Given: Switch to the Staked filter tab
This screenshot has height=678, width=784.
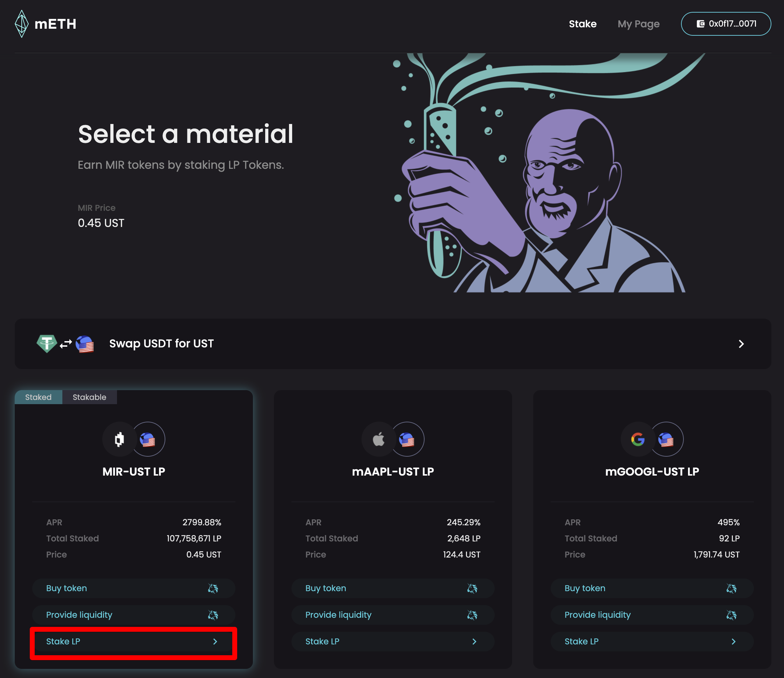Looking at the screenshot, I should click(38, 397).
